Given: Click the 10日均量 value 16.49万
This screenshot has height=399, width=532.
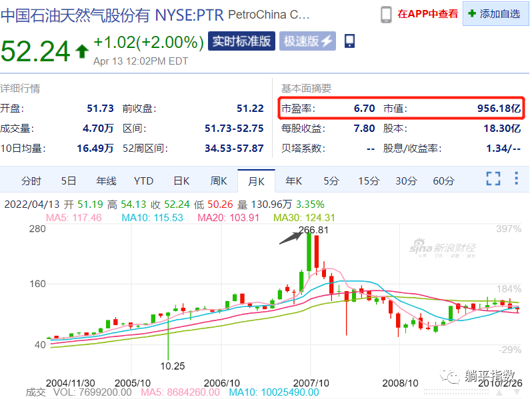Looking at the screenshot, I should 95,149.
